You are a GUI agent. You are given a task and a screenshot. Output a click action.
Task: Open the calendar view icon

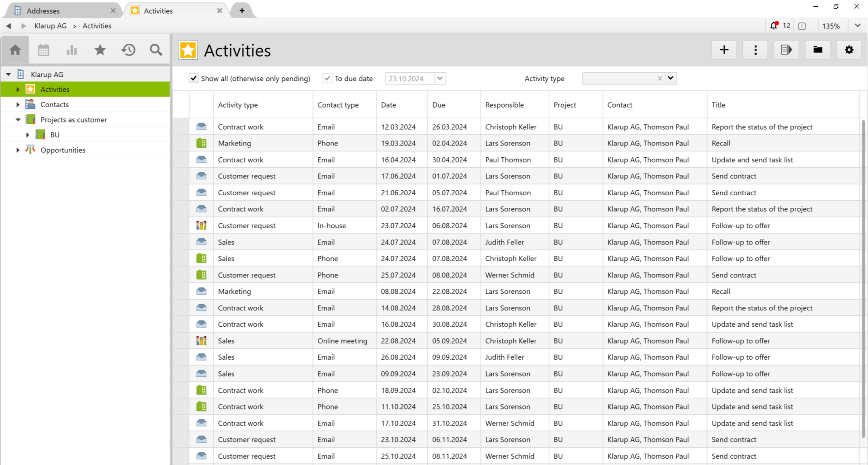43,50
